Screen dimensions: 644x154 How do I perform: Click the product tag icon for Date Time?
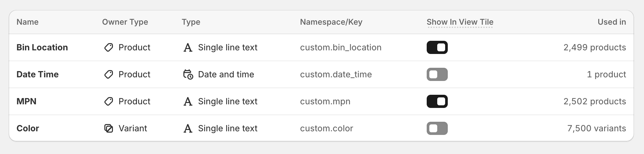coord(109,75)
